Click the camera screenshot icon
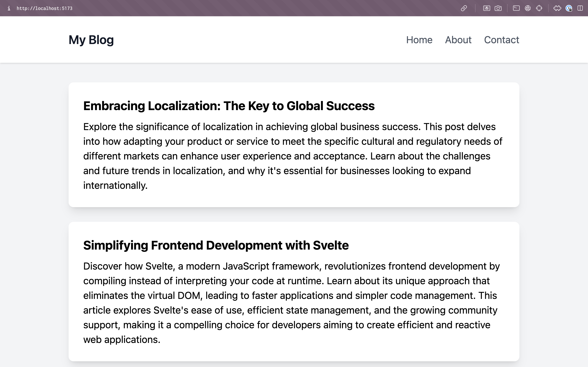The height and width of the screenshot is (367, 588). click(498, 8)
